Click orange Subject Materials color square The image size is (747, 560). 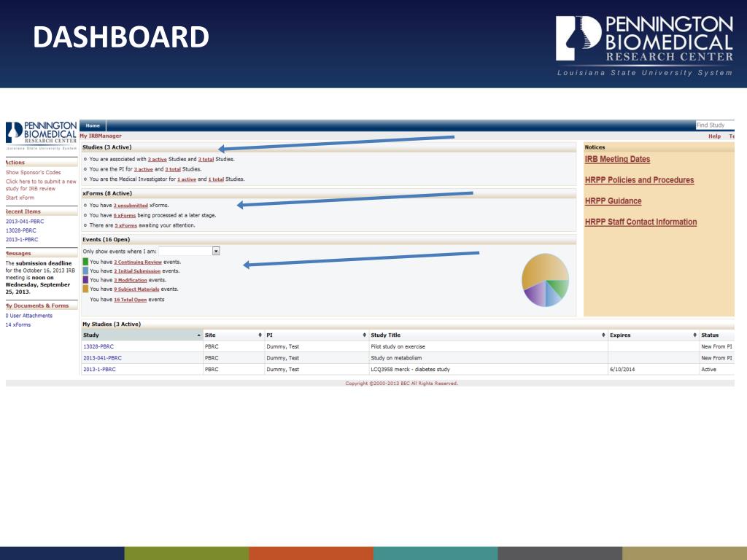[86, 289]
